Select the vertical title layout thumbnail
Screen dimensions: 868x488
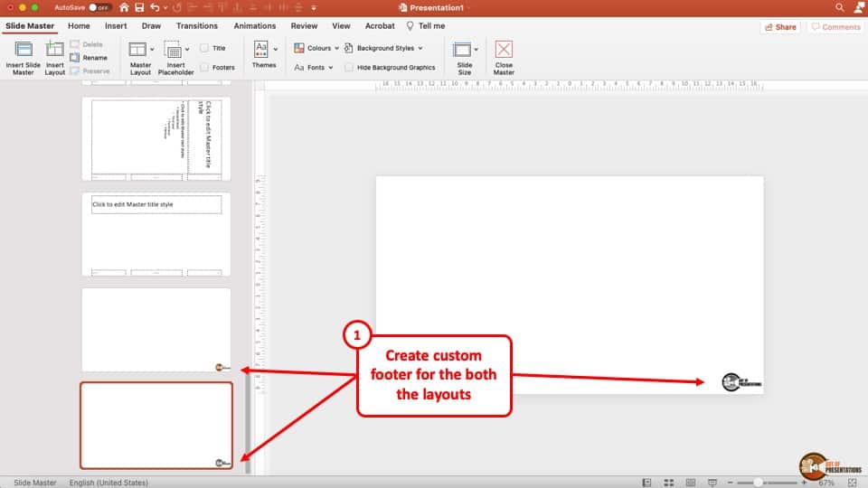(x=156, y=139)
